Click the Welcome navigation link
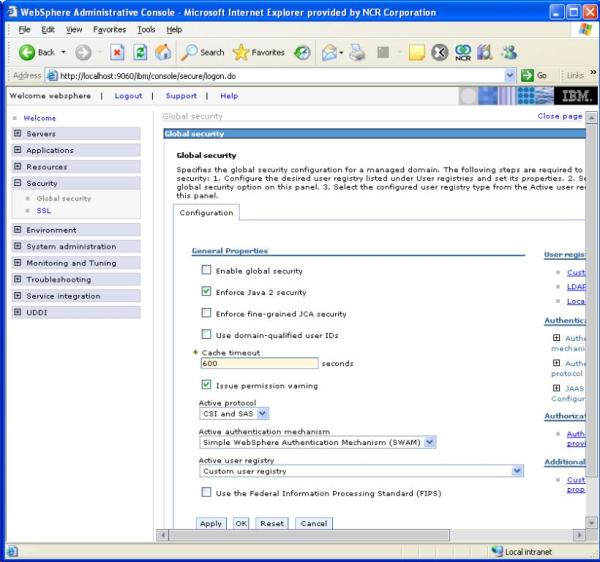600x562 pixels. [x=40, y=118]
